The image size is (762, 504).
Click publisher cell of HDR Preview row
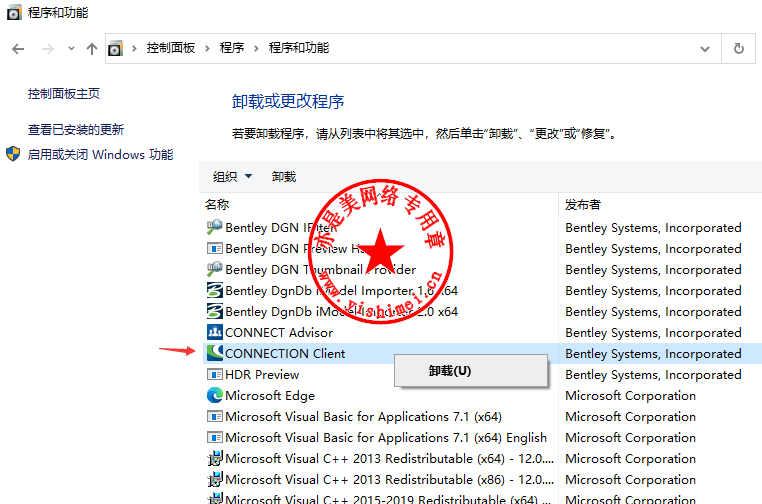[653, 374]
